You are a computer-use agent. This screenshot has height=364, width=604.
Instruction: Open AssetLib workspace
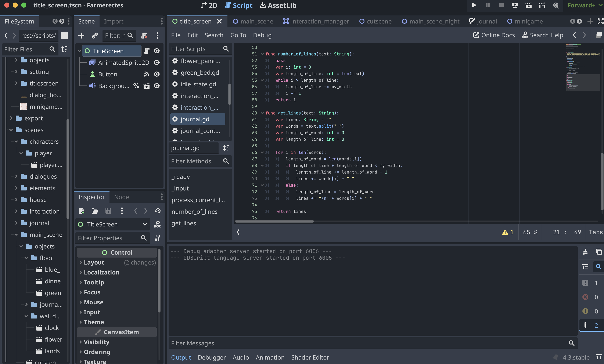(278, 5)
